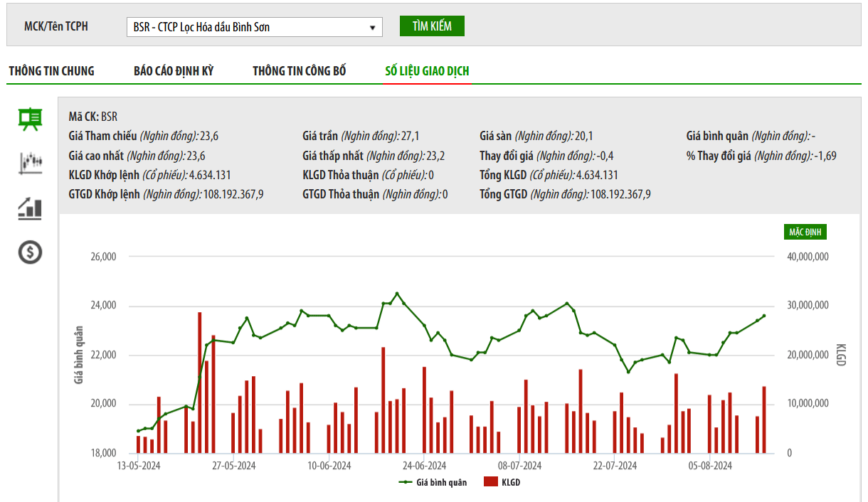Go to Thông tin công bố tab
This screenshot has width=868, height=502.
coord(300,71)
